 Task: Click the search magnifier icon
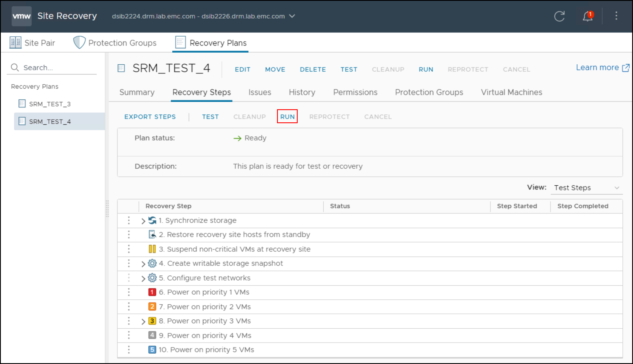click(x=15, y=67)
